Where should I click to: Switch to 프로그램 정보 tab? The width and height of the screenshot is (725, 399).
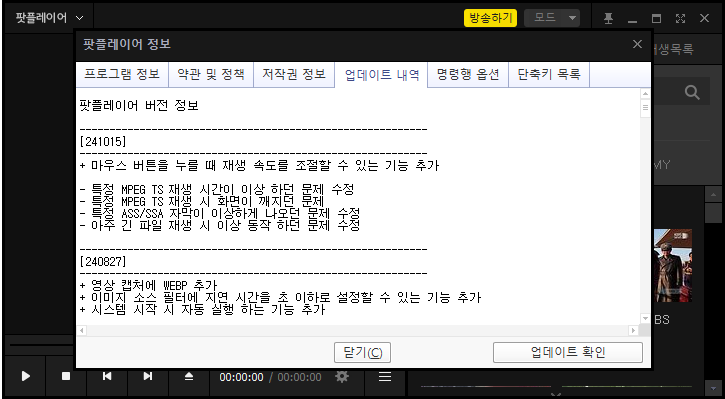[x=122, y=74]
